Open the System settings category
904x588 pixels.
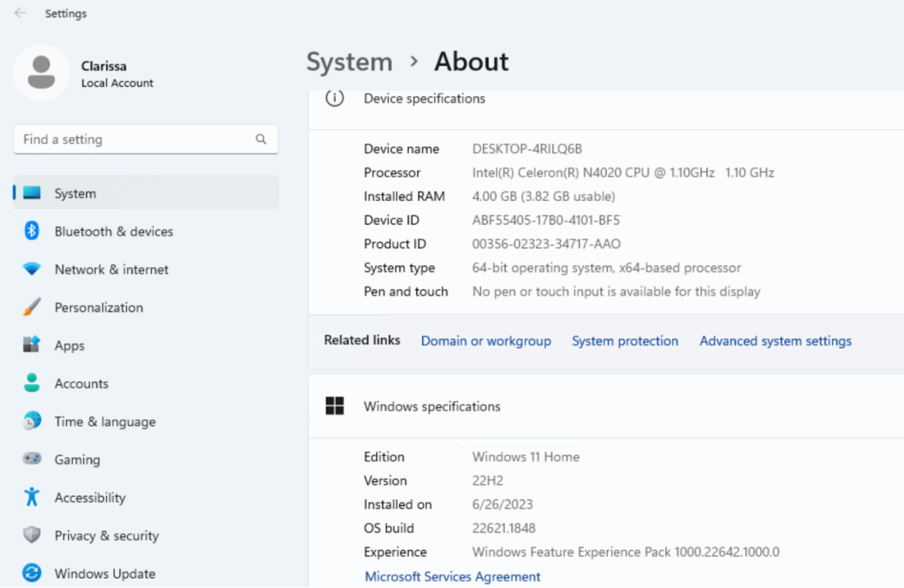(x=146, y=193)
